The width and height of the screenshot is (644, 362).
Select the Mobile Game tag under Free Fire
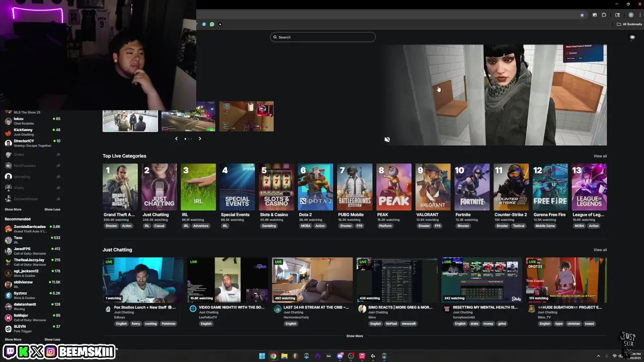[x=545, y=226]
